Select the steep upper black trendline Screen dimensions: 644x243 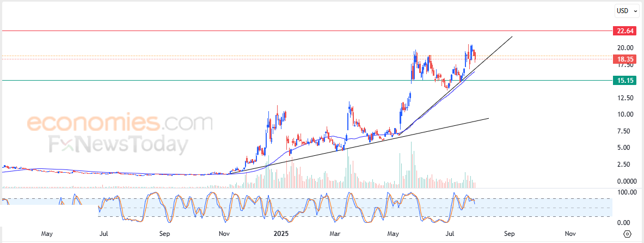(x=456, y=86)
